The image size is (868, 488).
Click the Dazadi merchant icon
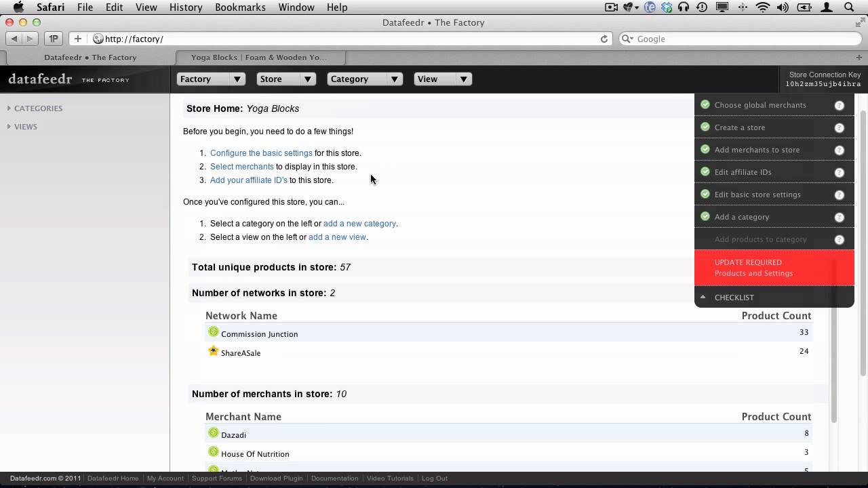(214, 433)
